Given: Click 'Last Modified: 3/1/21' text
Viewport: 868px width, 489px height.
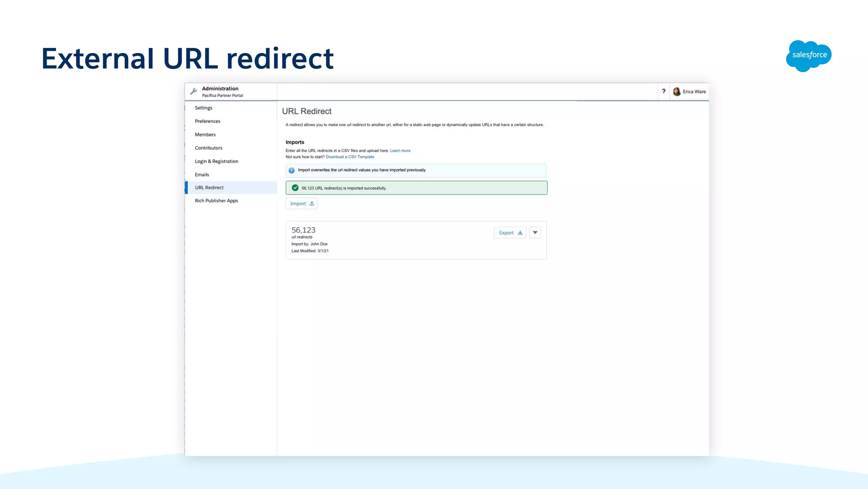Looking at the screenshot, I should (310, 251).
